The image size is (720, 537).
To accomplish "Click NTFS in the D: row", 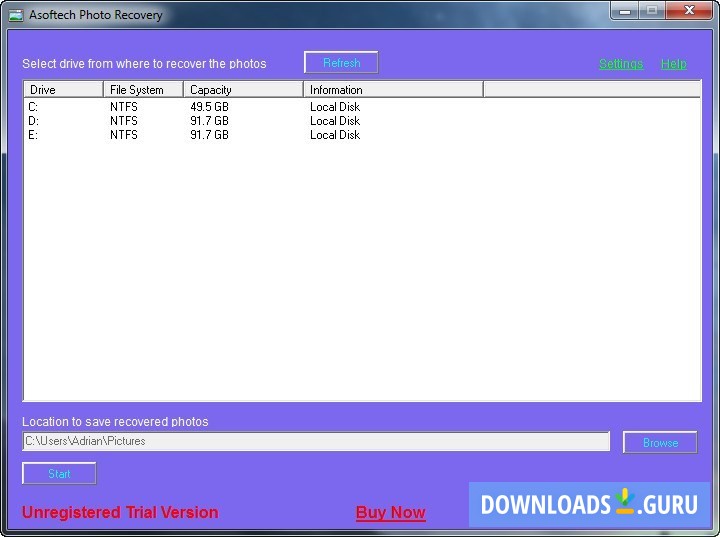I will coord(124,121).
